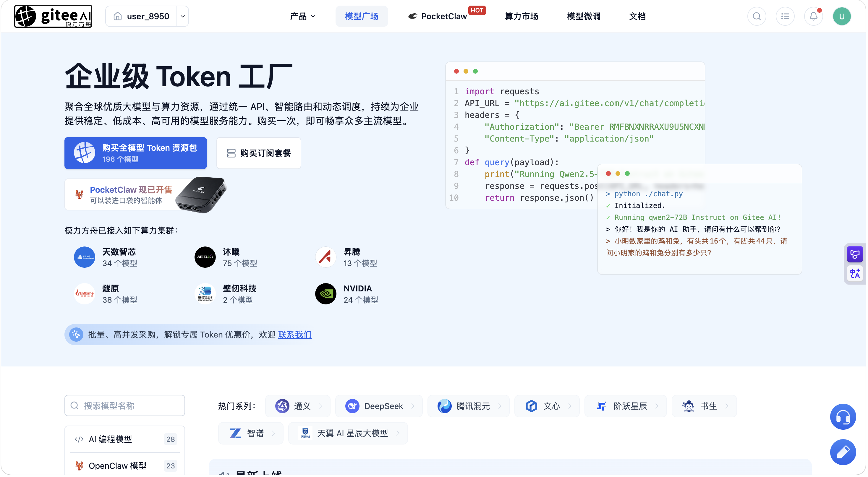Expand the 智谱 series chevron
Screen dimensions: 868x477
[273, 433]
